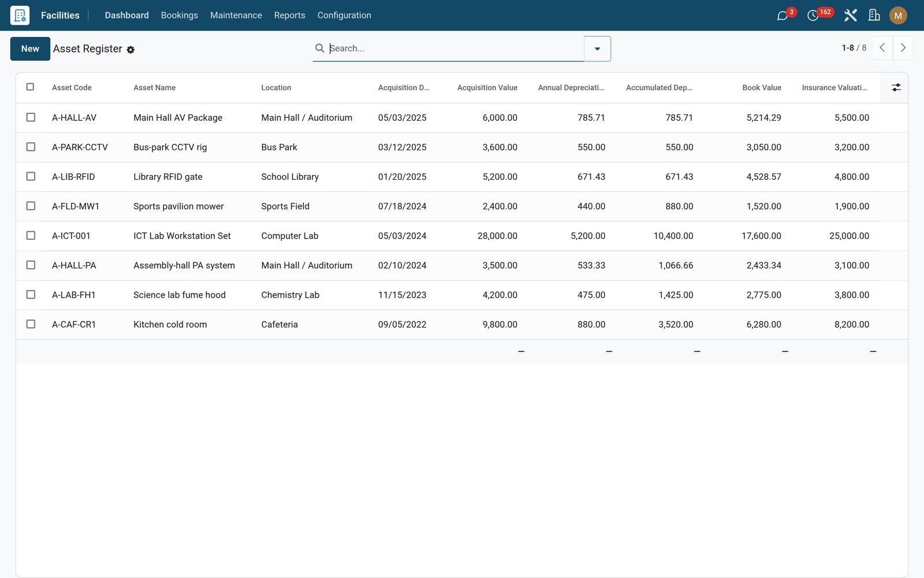Open the Configuration menu
Screen dimensions: 924x578
[x=344, y=16]
